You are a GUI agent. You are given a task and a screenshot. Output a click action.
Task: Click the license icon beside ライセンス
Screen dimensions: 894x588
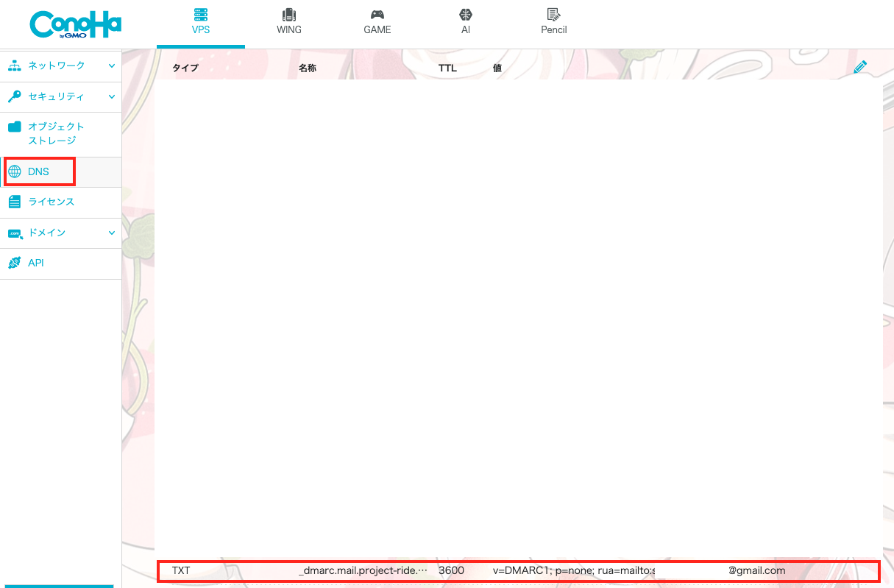(15, 202)
